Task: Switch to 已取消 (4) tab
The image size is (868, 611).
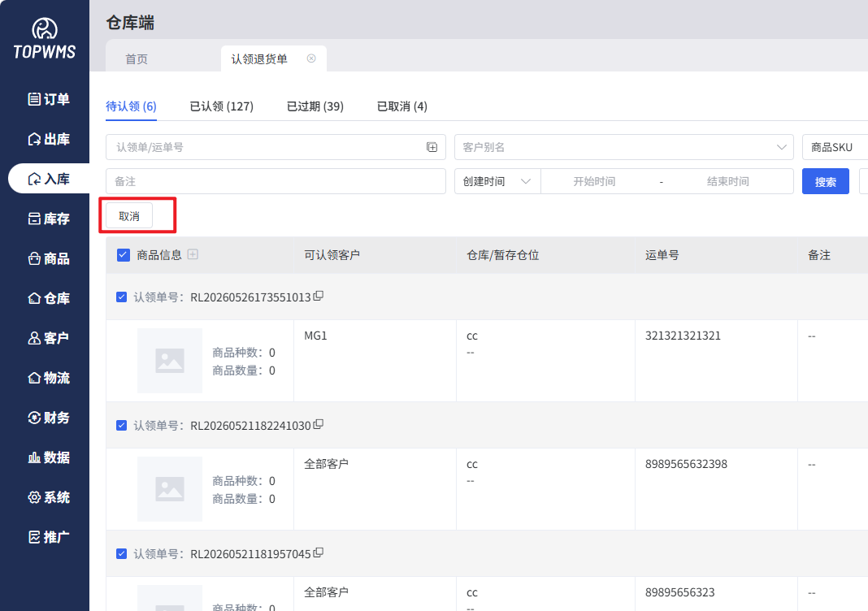Action: tap(401, 106)
